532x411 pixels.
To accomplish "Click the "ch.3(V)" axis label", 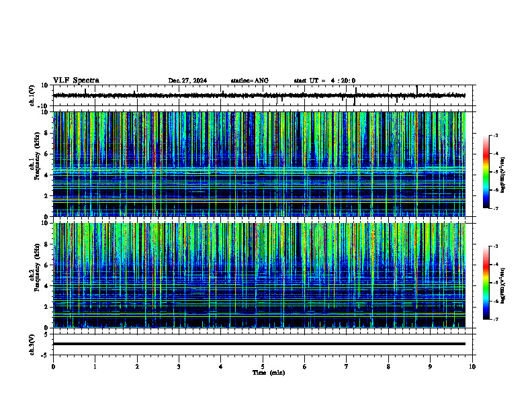I will (32, 345).
